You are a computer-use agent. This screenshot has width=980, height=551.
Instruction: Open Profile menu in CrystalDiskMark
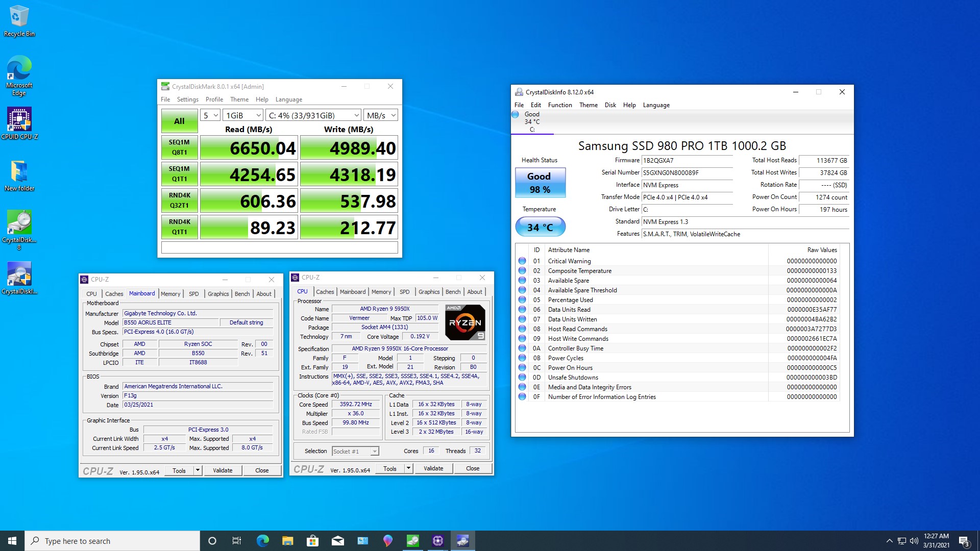214,99
